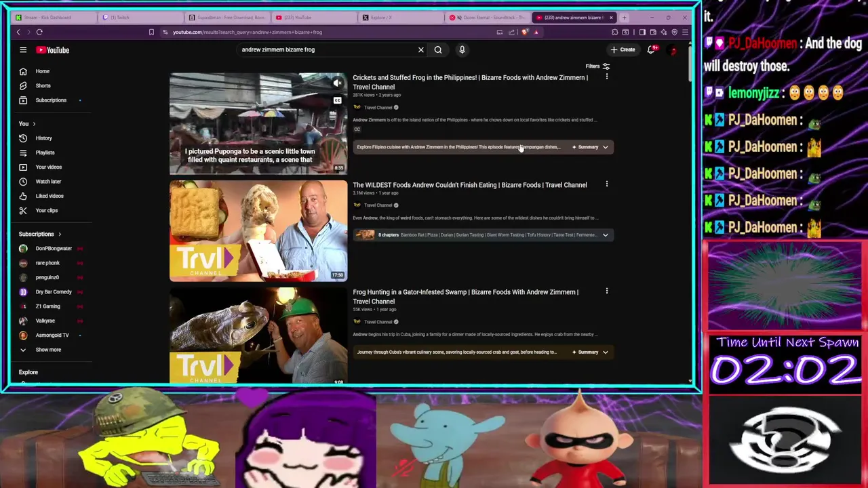Open the notifications bell
This screenshot has width=868, height=488.
click(x=651, y=49)
